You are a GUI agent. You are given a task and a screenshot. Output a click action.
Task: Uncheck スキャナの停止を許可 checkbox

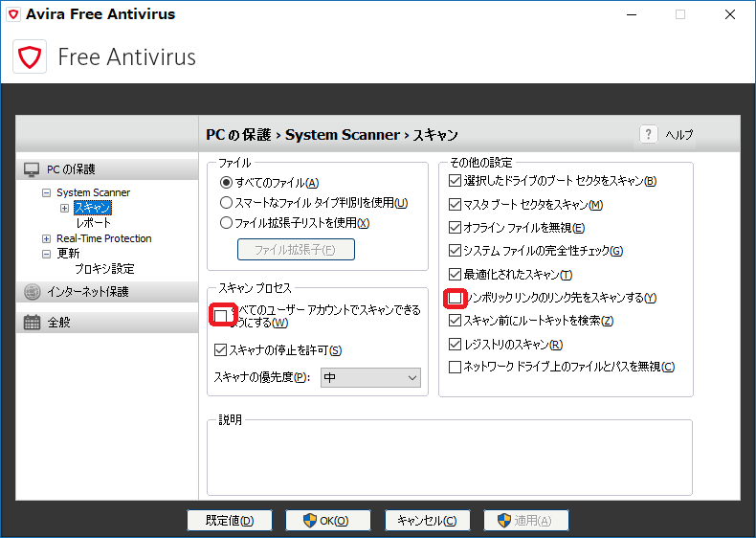(x=220, y=349)
